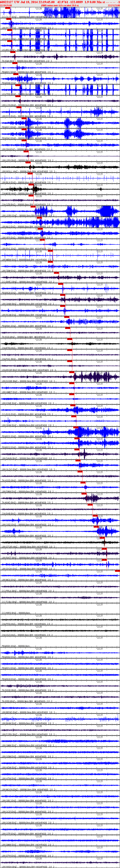
Task: Click the end time 22:21:23.00 label
Action: coord(114,6)
